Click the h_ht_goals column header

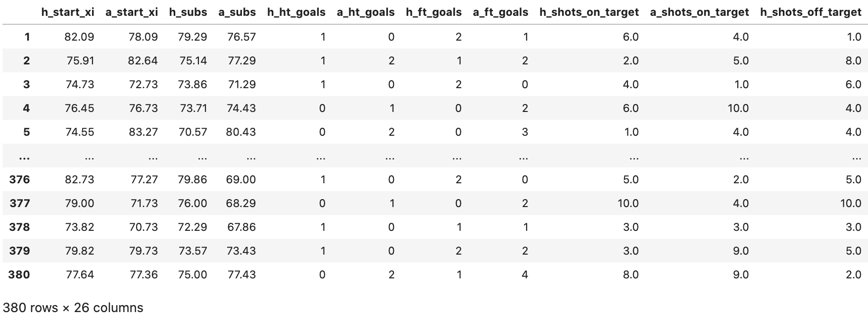(296, 12)
